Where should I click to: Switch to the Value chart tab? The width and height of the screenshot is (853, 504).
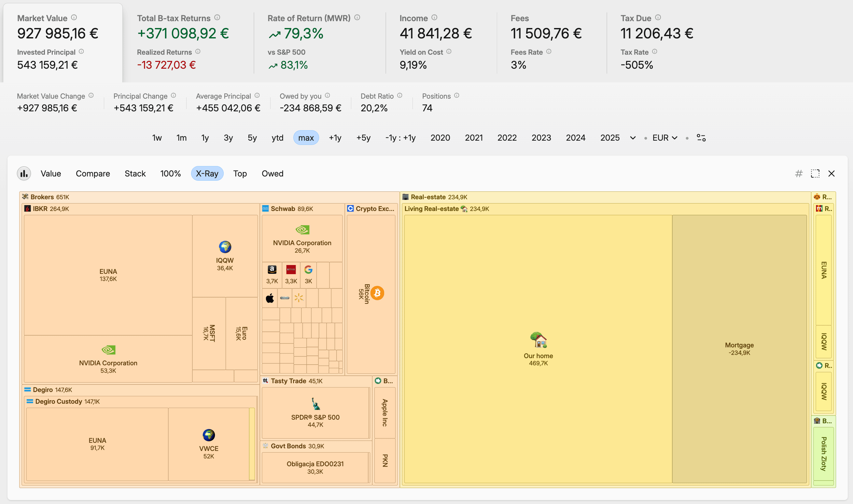pyautogui.click(x=51, y=174)
